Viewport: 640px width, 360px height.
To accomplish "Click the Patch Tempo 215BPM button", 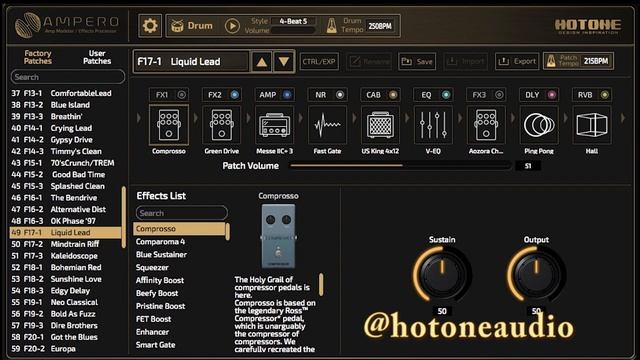I will (578, 61).
